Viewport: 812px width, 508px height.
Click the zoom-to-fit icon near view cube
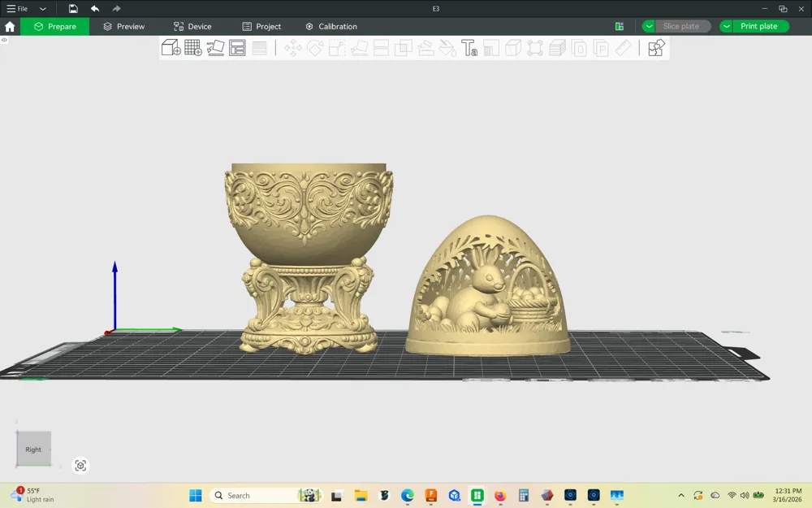pos(80,466)
